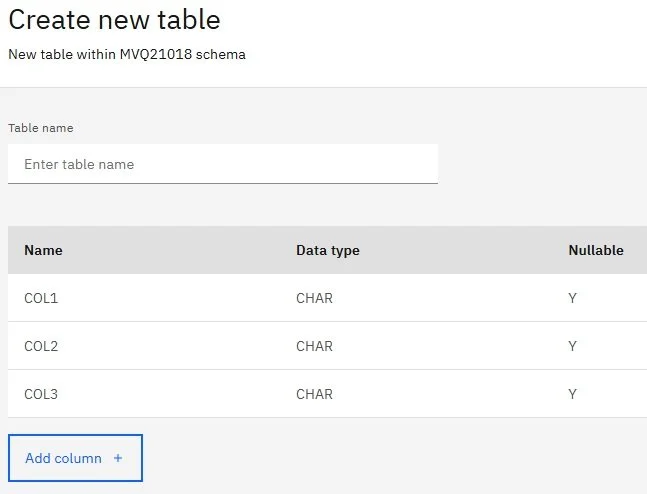Sort by the Name column header
This screenshot has height=494, width=647.
(43, 250)
